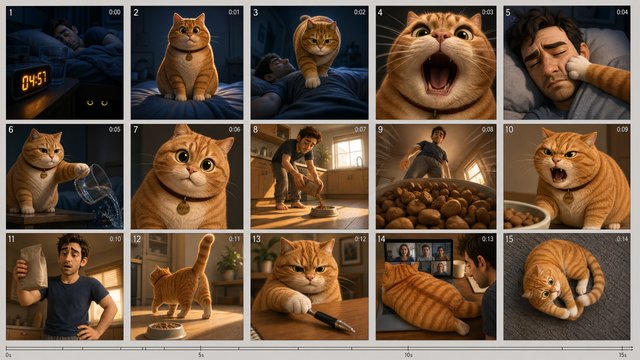Screen dimensions: 640x360
Task: Select frame 2 cat sitting on bed
Action: pos(187,62)
